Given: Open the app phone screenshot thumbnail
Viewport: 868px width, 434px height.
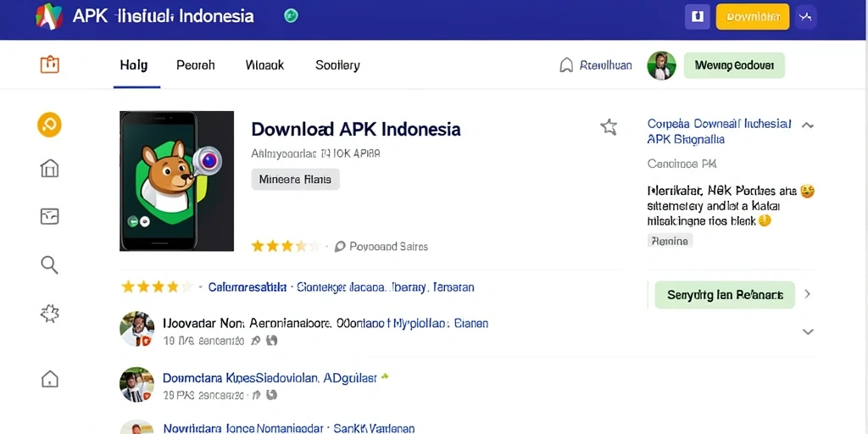Looking at the screenshot, I should 176,181.
